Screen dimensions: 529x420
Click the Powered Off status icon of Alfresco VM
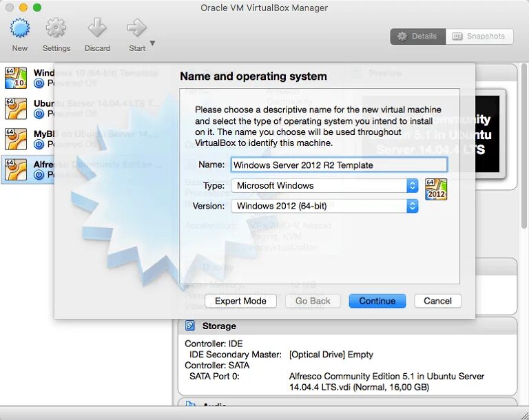(39, 175)
